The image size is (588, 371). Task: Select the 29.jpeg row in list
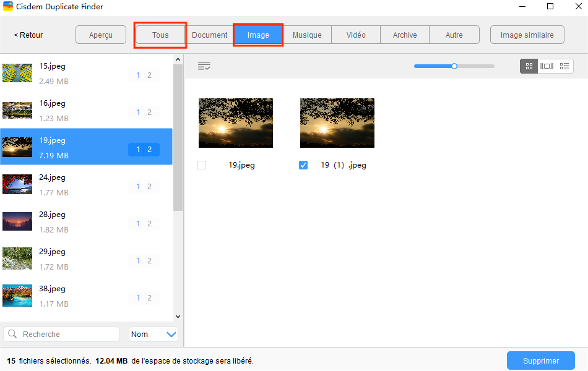[x=86, y=259]
